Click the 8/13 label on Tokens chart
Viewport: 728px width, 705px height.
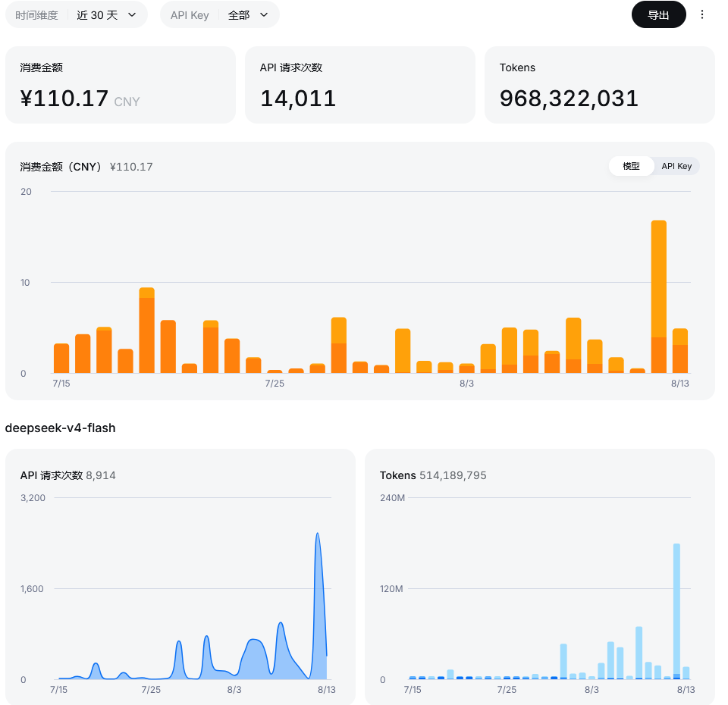pos(686,690)
